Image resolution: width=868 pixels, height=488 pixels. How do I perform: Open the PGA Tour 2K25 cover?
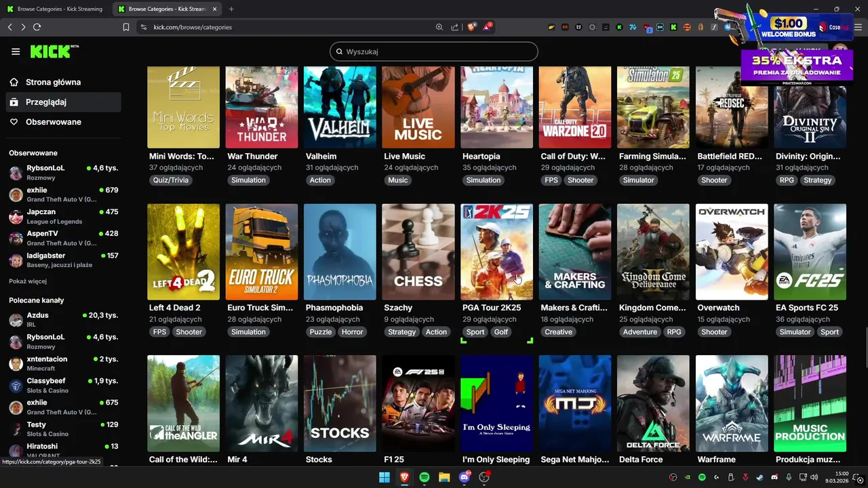(496, 251)
